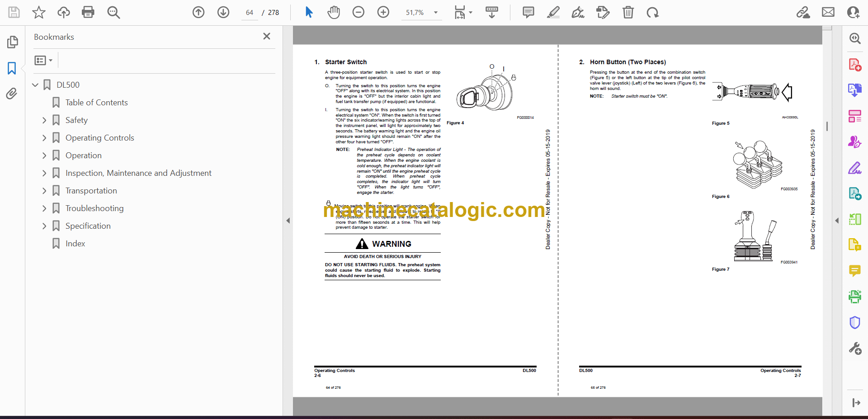This screenshot has height=419, width=868.
Task: Open the zoom level dropdown
Action: point(436,13)
